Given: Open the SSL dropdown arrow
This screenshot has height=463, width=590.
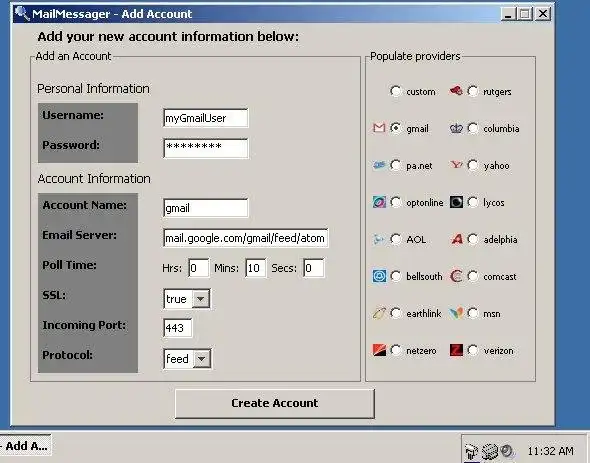Looking at the screenshot, I should point(201,299).
